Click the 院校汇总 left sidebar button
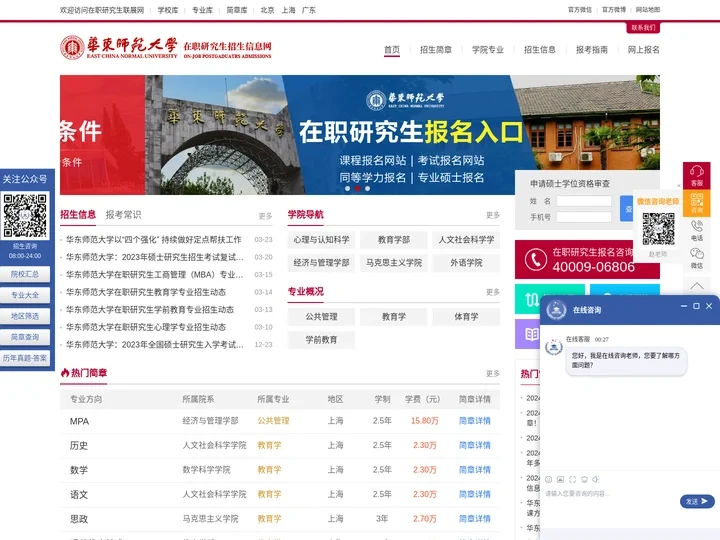Image resolution: width=720 pixels, height=540 pixels. point(25,274)
